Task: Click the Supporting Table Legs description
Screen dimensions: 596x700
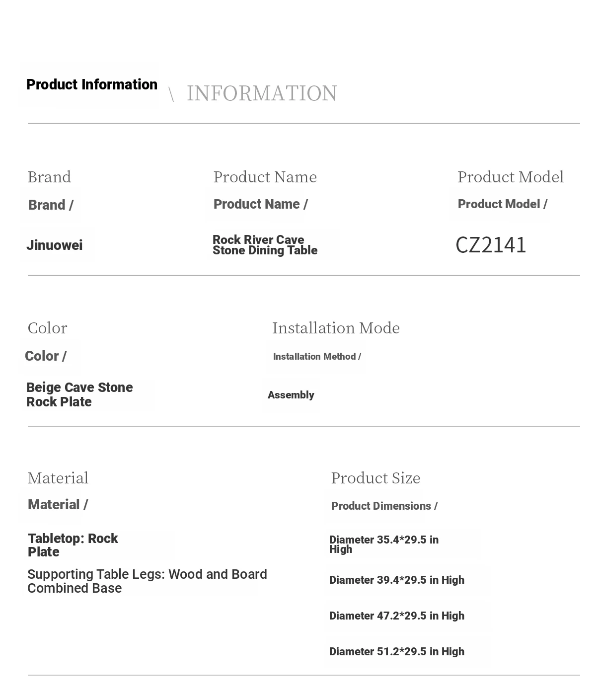Action: click(147, 581)
